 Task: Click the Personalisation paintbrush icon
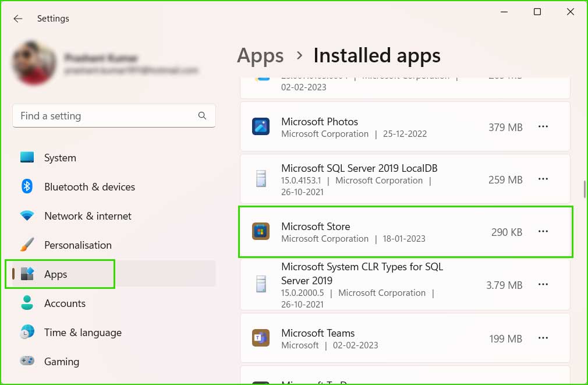pos(27,245)
